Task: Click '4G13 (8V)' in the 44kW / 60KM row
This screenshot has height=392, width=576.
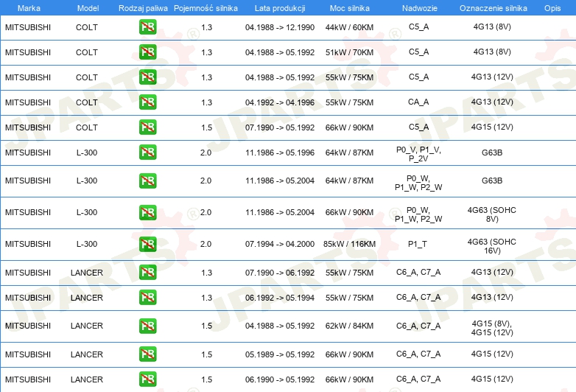Action: [x=492, y=27]
